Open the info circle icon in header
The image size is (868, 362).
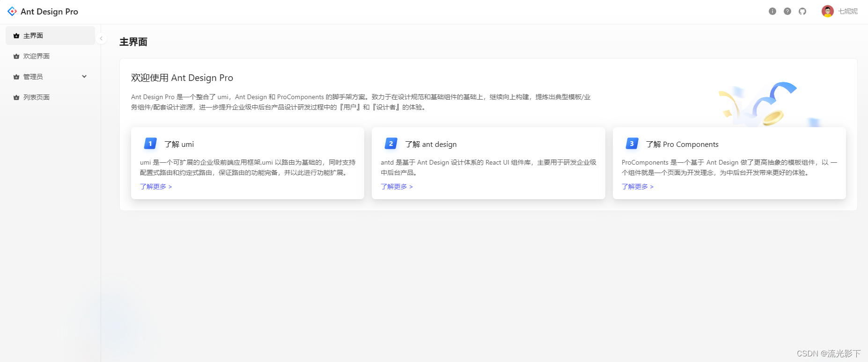tap(772, 11)
